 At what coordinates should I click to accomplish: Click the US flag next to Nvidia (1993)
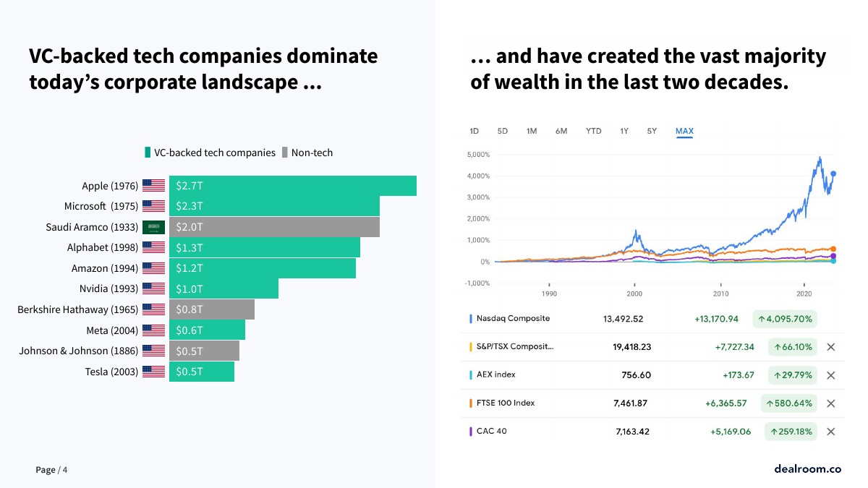pos(153,288)
